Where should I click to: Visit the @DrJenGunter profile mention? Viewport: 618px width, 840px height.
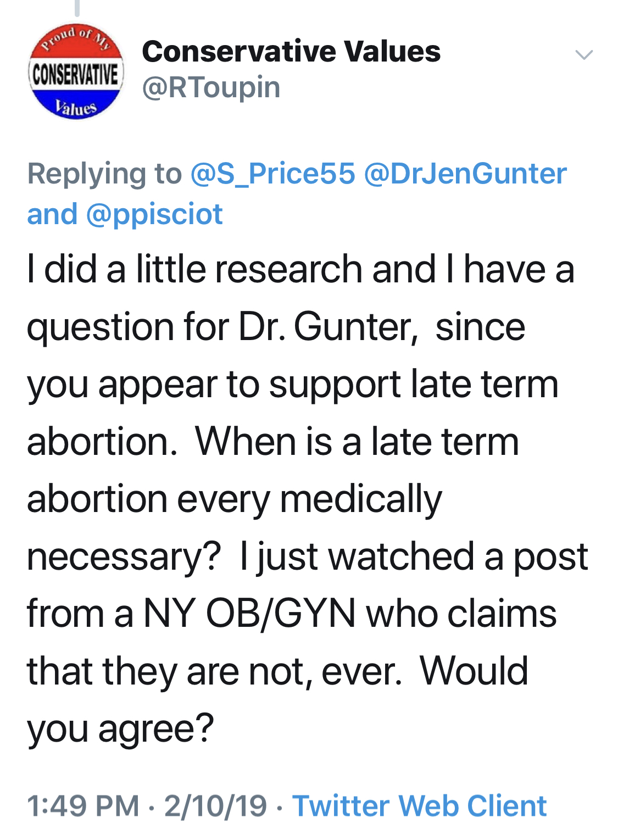pyautogui.click(x=465, y=174)
